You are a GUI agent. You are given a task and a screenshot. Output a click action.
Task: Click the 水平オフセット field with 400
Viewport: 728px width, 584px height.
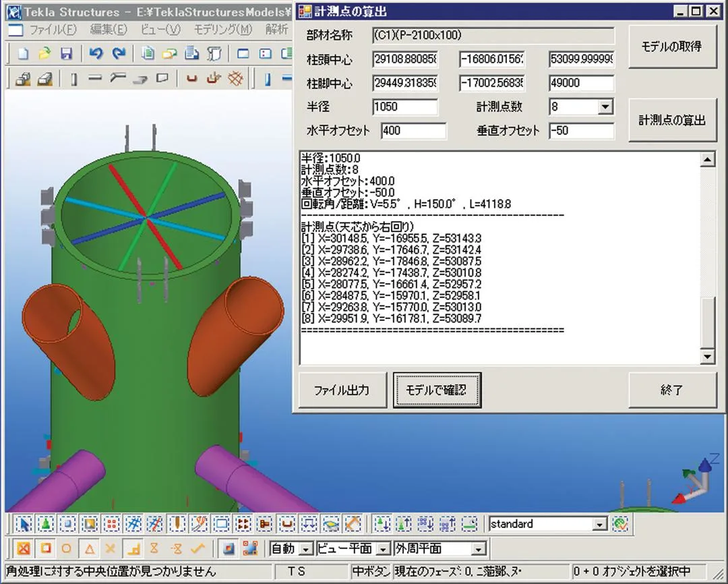click(413, 131)
